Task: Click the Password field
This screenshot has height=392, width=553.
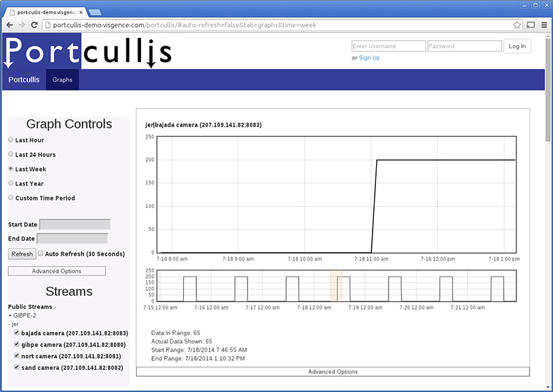Action: click(465, 46)
